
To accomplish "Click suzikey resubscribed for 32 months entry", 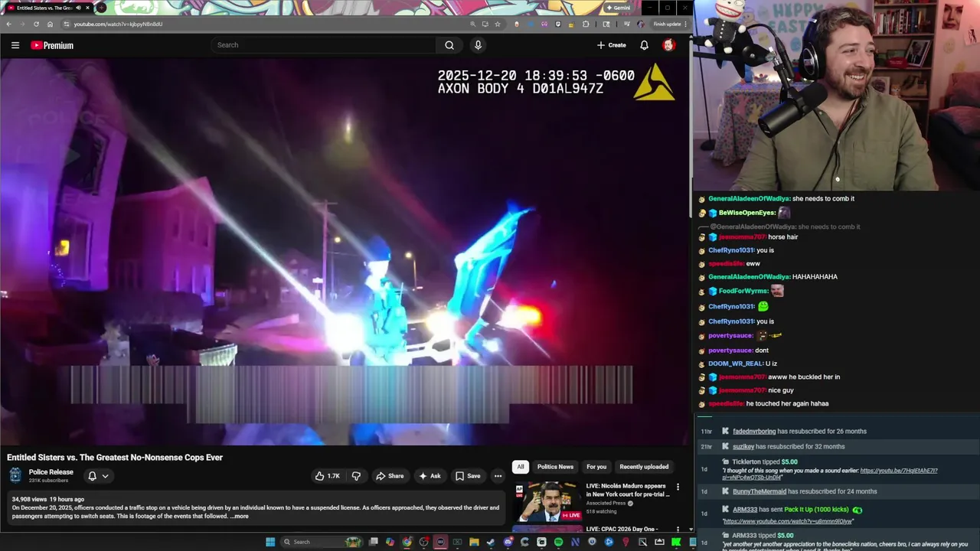I will click(x=837, y=446).
